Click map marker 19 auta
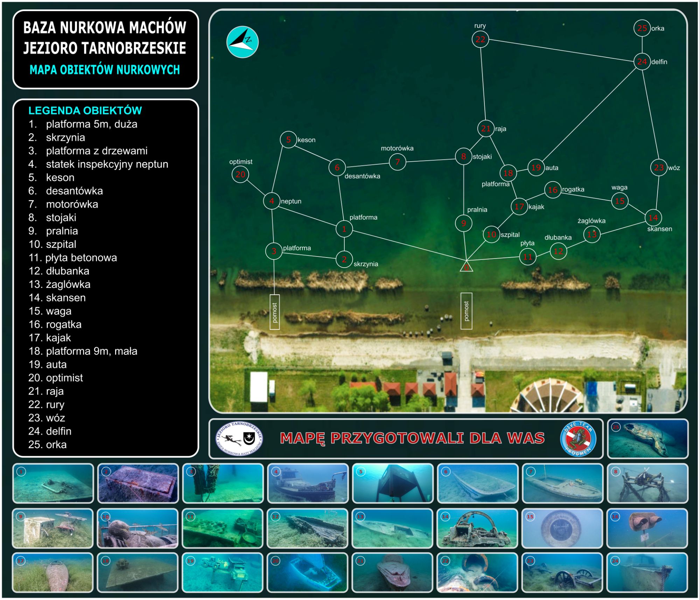 coord(536,168)
